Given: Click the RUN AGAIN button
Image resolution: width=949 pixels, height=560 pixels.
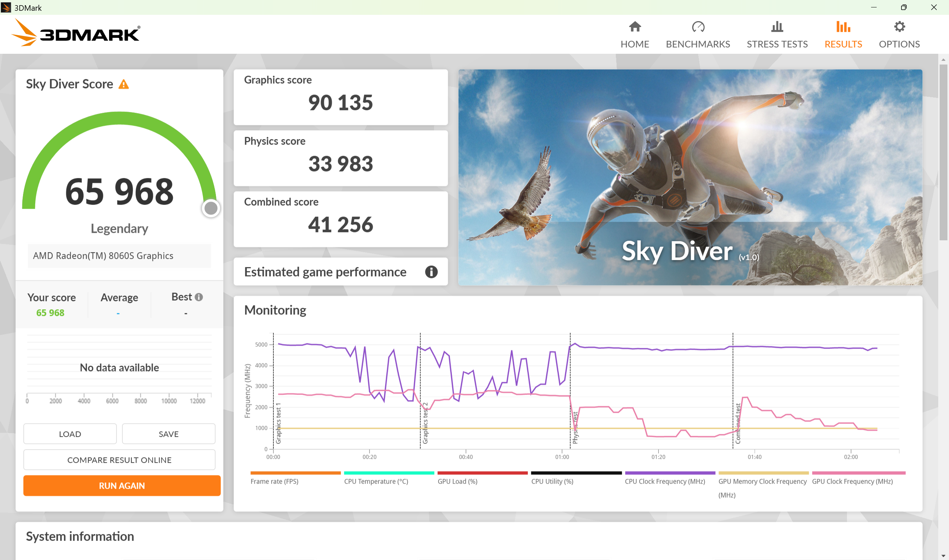Looking at the screenshot, I should click(x=122, y=485).
